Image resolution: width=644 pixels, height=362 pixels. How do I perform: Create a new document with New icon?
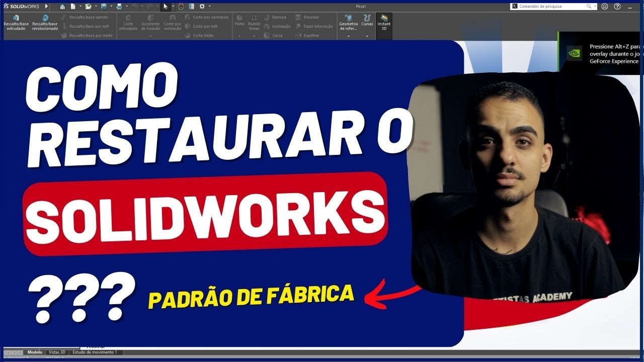[x=73, y=7]
